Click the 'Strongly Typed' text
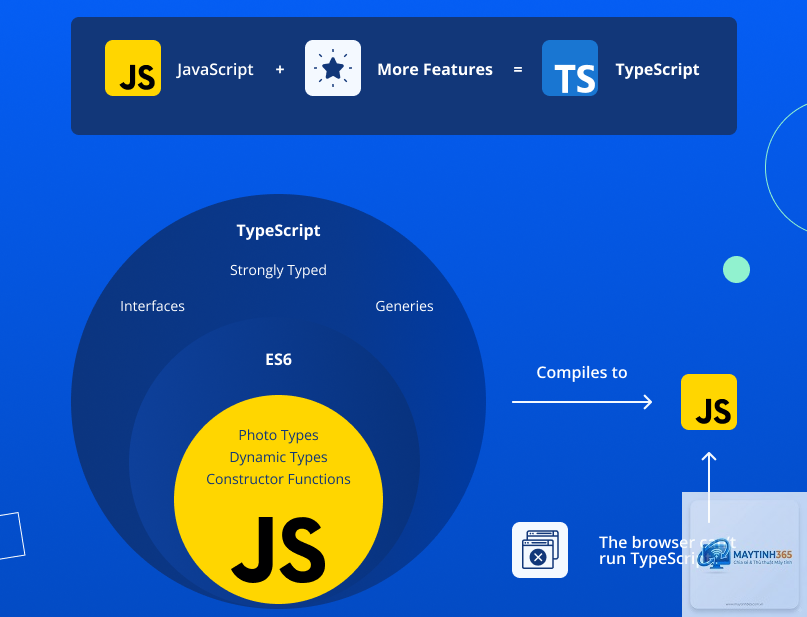The width and height of the screenshot is (807, 617). [278, 270]
